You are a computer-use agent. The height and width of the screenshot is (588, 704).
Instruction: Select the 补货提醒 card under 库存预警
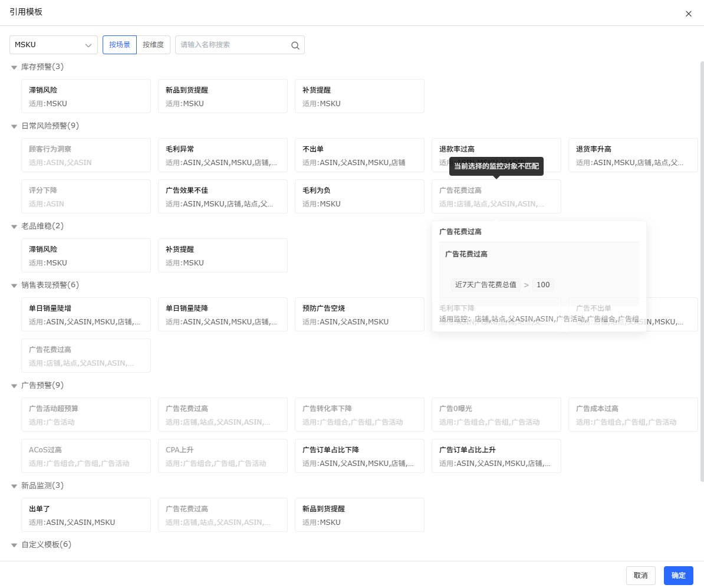pyautogui.click(x=360, y=96)
